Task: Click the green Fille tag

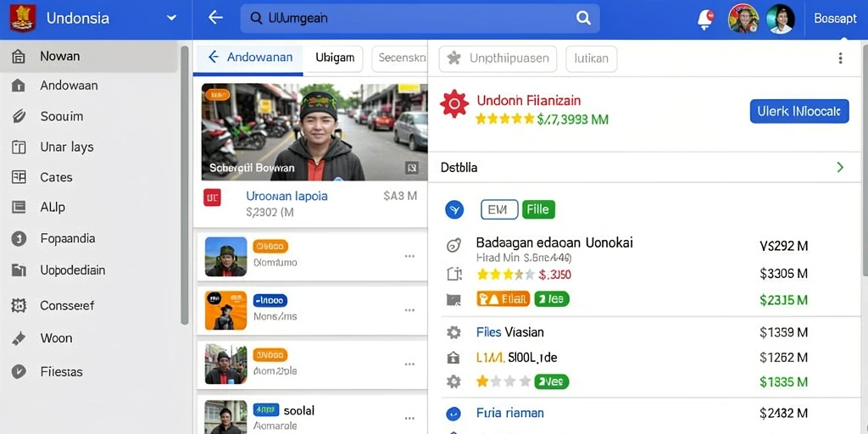Action: (x=538, y=209)
